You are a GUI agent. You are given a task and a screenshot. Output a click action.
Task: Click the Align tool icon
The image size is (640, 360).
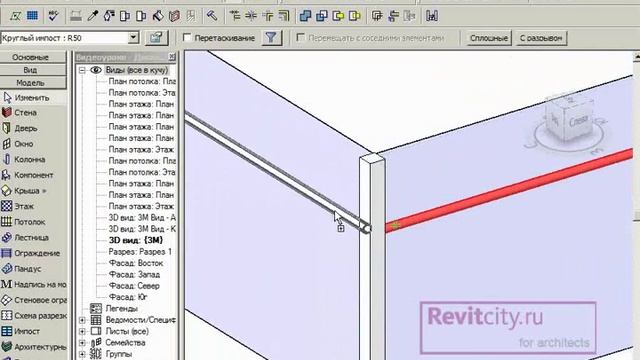click(x=235, y=16)
